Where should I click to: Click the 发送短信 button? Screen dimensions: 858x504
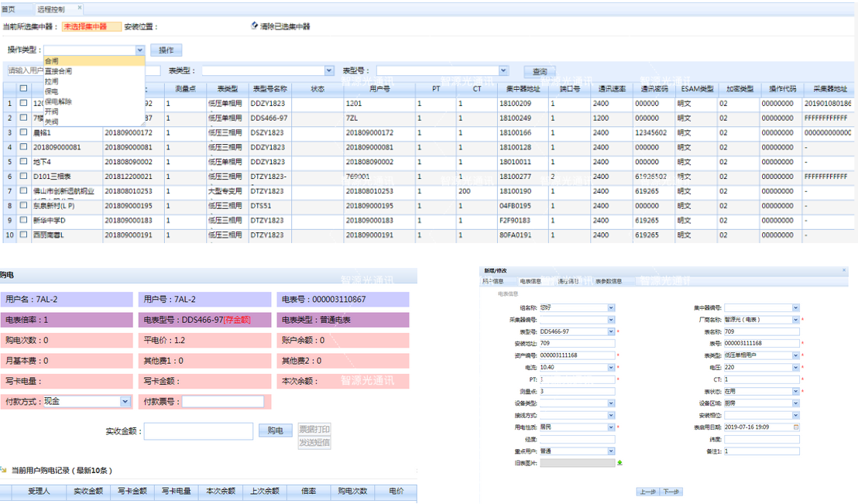pos(314,442)
